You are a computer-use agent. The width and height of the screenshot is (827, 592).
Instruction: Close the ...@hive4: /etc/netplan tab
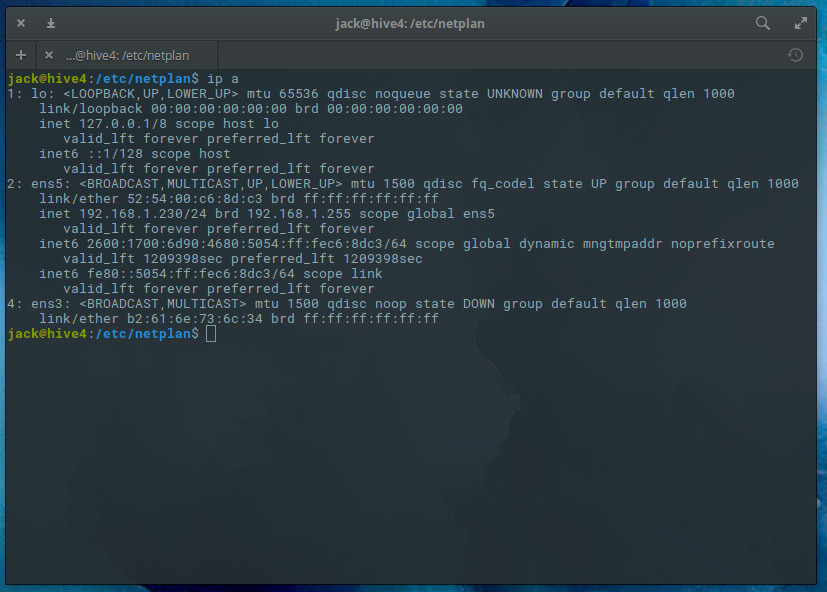click(x=49, y=55)
